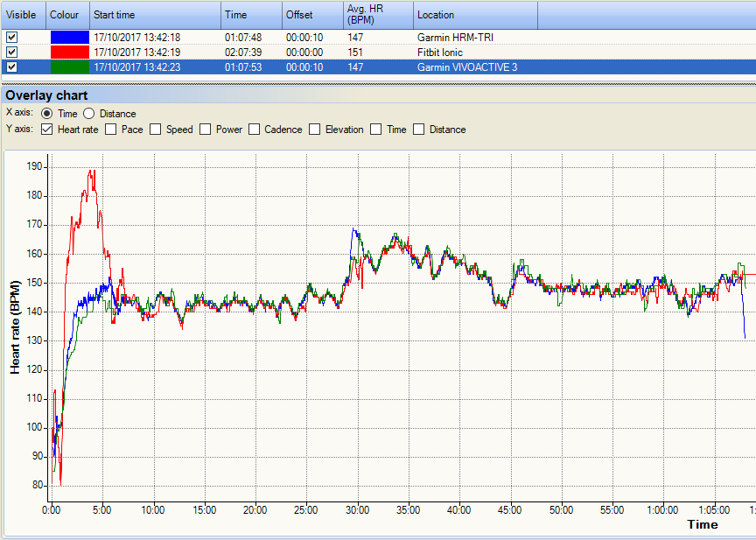Sort by the Location column header

[x=475, y=15]
